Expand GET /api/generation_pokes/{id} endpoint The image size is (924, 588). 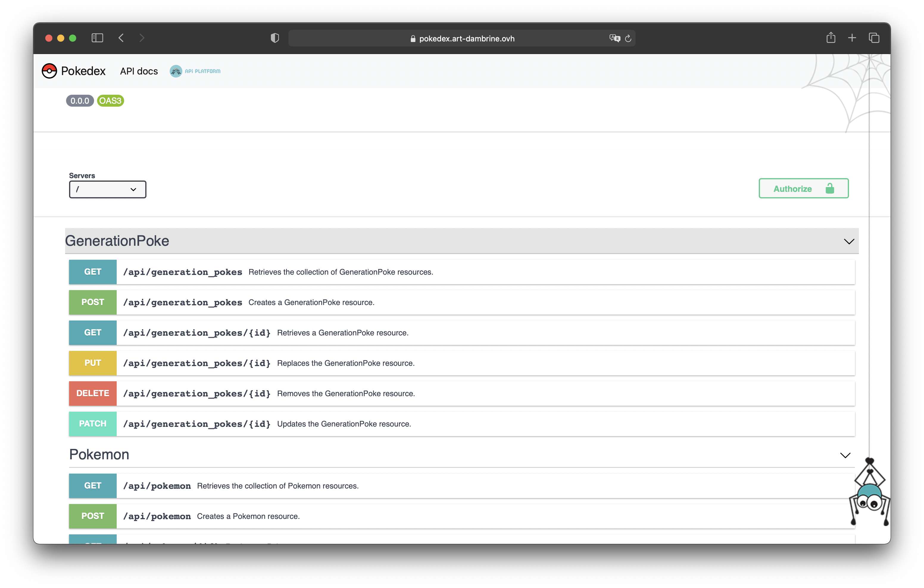coord(462,333)
